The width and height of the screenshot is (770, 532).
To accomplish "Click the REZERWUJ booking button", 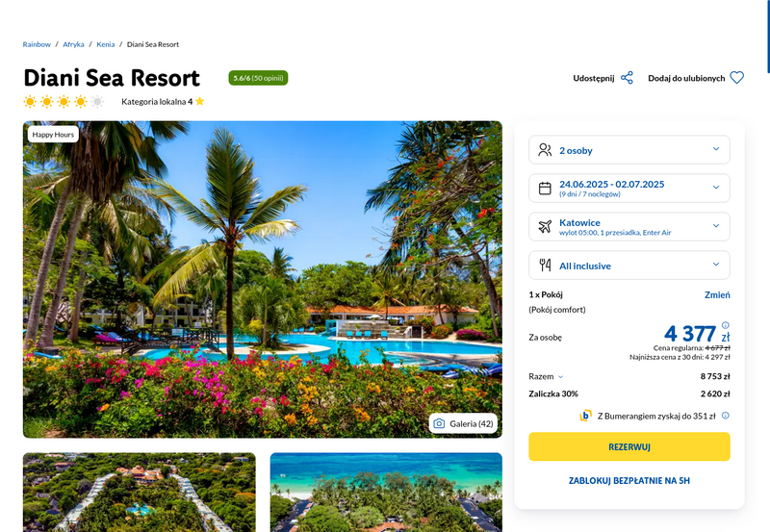I will click(x=629, y=446).
